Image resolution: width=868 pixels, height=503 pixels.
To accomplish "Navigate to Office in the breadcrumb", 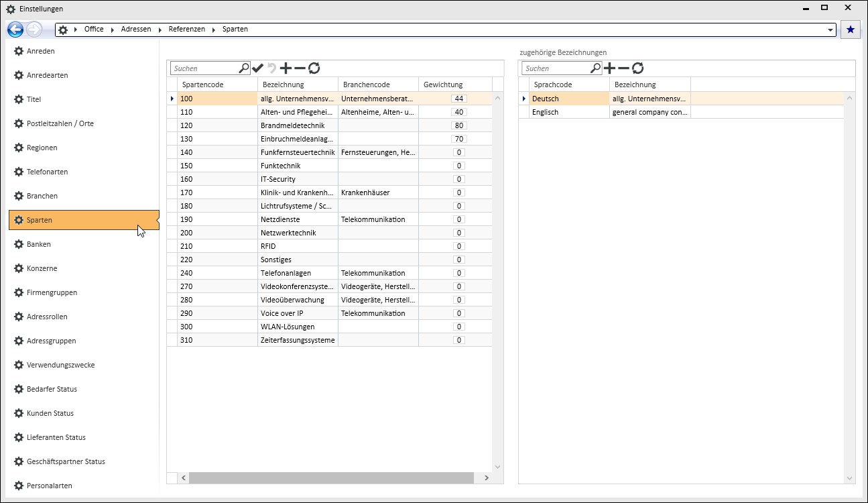I will (x=94, y=30).
